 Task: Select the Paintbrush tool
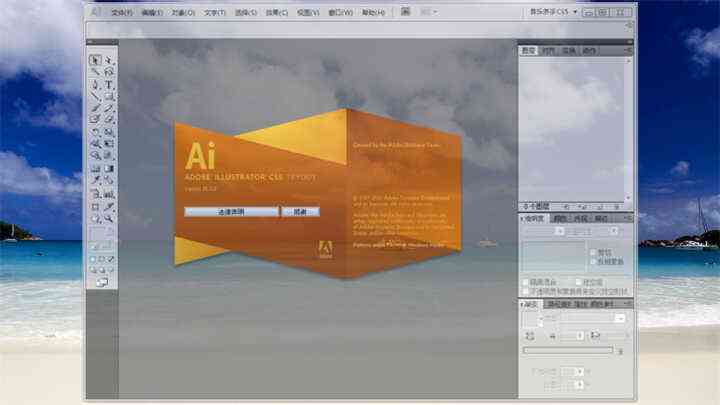(x=96, y=108)
